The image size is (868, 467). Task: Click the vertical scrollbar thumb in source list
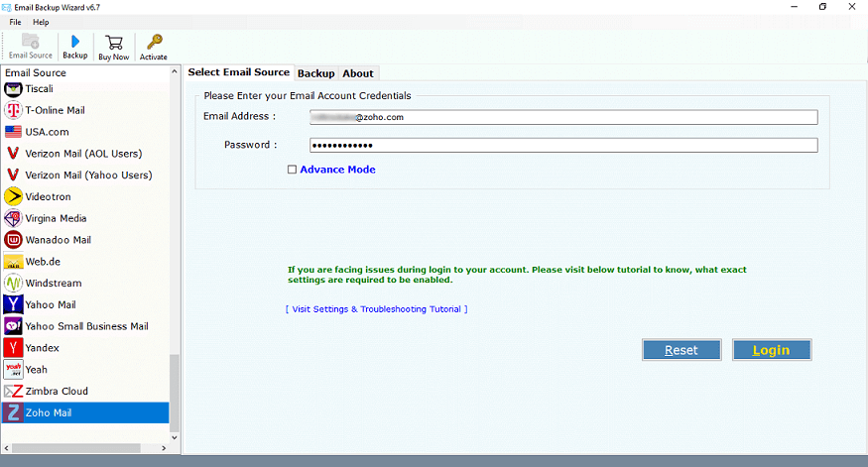[175, 393]
